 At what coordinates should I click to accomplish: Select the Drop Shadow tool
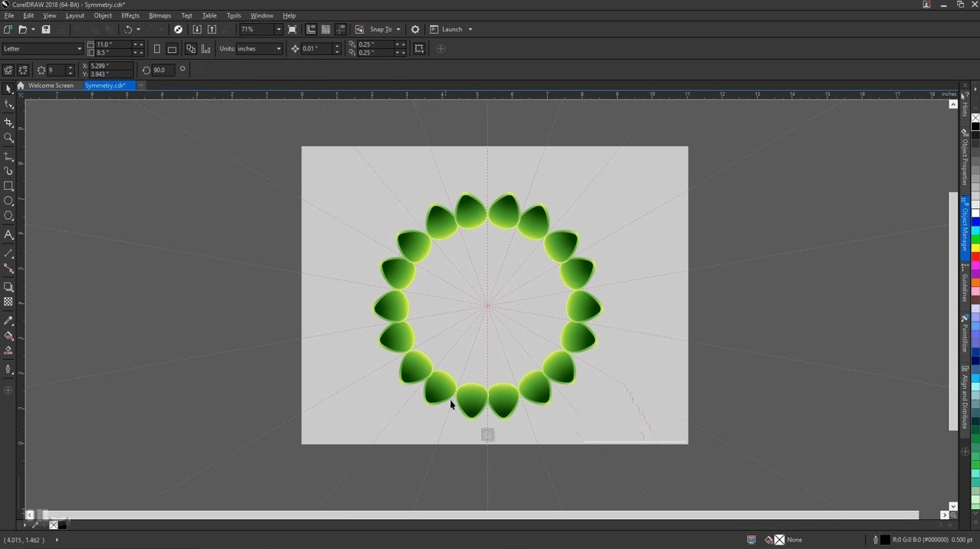click(x=8, y=287)
